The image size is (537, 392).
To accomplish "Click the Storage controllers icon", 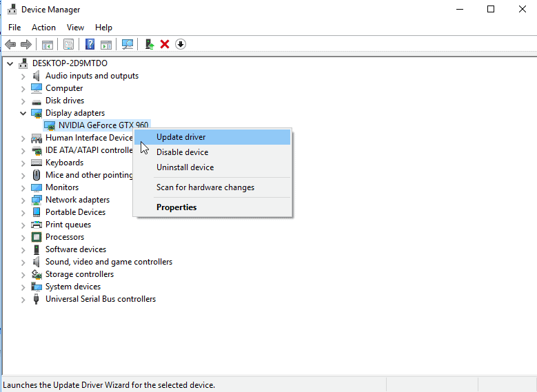I will 37,274.
